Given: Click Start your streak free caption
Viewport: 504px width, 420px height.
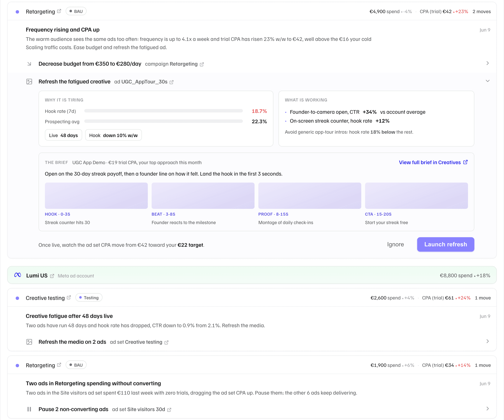Looking at the screenshot, I should [x=386, y=222].
